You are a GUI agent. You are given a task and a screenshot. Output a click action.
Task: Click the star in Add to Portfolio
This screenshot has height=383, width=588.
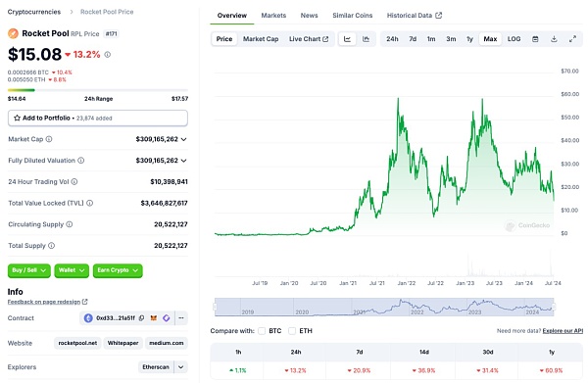[17, 119]
